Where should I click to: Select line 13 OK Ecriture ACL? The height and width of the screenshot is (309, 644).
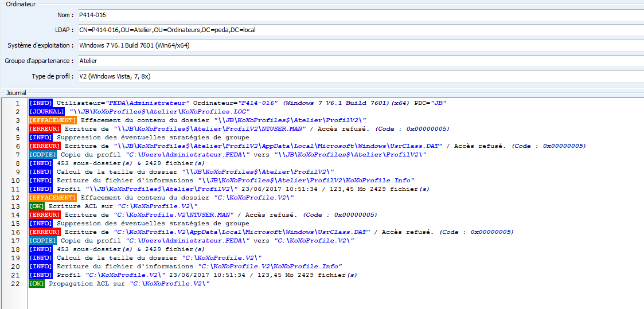click(114, 206)
